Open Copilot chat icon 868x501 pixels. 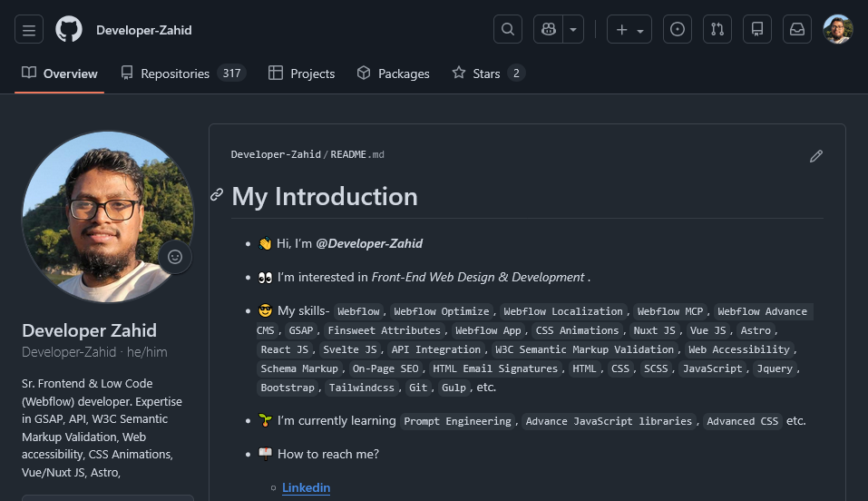tap(548, 30)
